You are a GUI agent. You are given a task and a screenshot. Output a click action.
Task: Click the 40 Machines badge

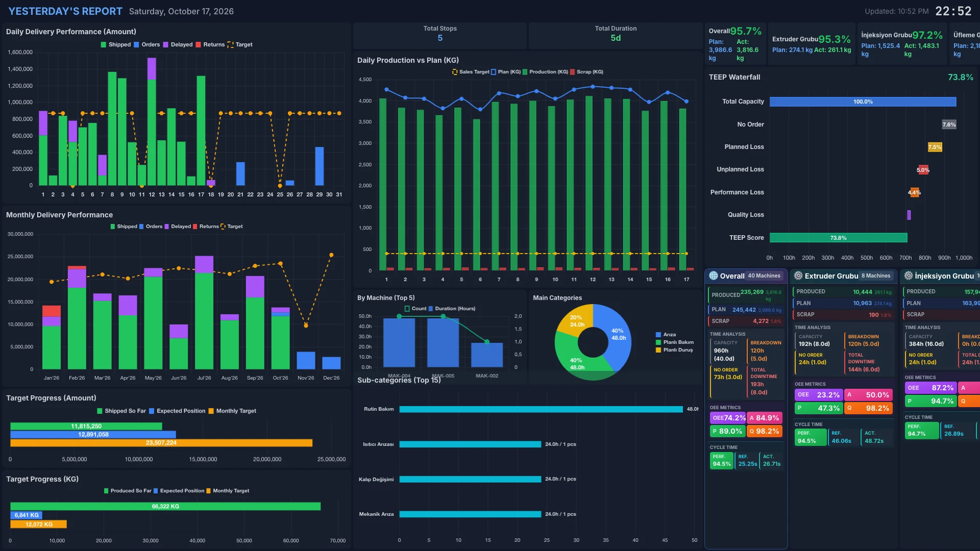coord(764,276)
